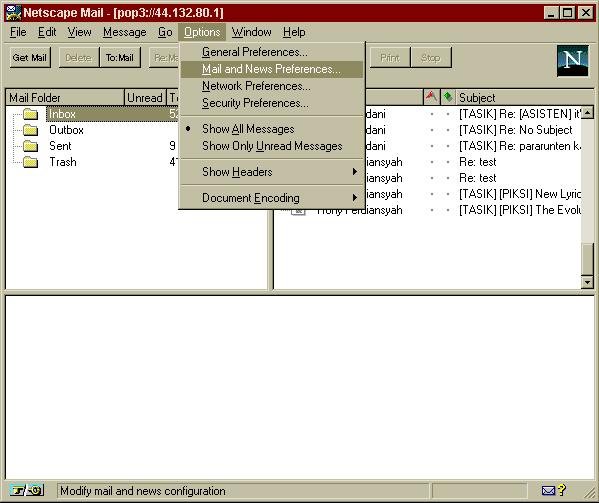The image size is (599, 503).
Task: Click the Stop toolbar button
Action: pyautogui.click(x=431, y=58)
